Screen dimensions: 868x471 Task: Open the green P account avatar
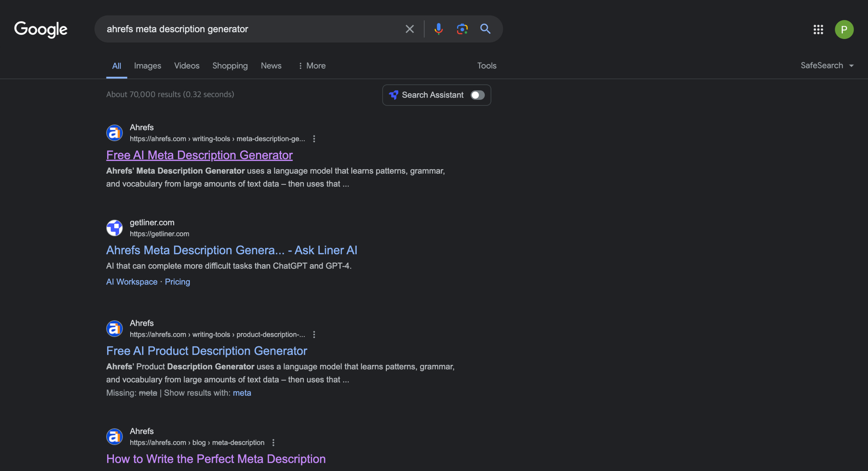844,30
